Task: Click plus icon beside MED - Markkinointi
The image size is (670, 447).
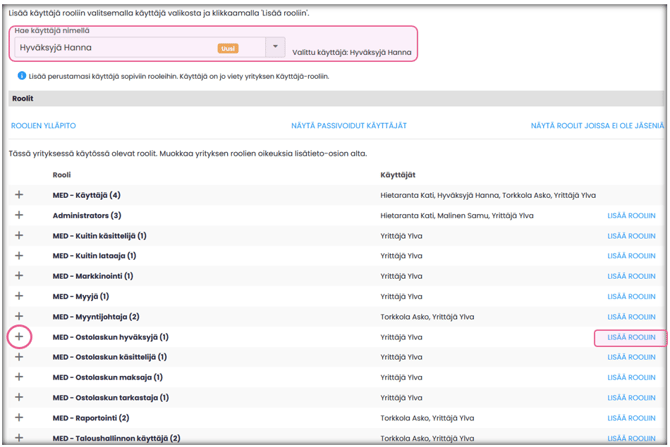Action: 19,276
